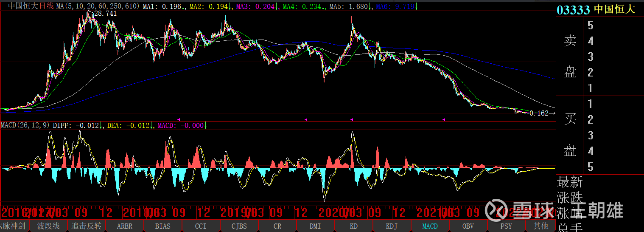644x232 pixels.
Task: Select buy order level 4 row
Action: [613, 151]
